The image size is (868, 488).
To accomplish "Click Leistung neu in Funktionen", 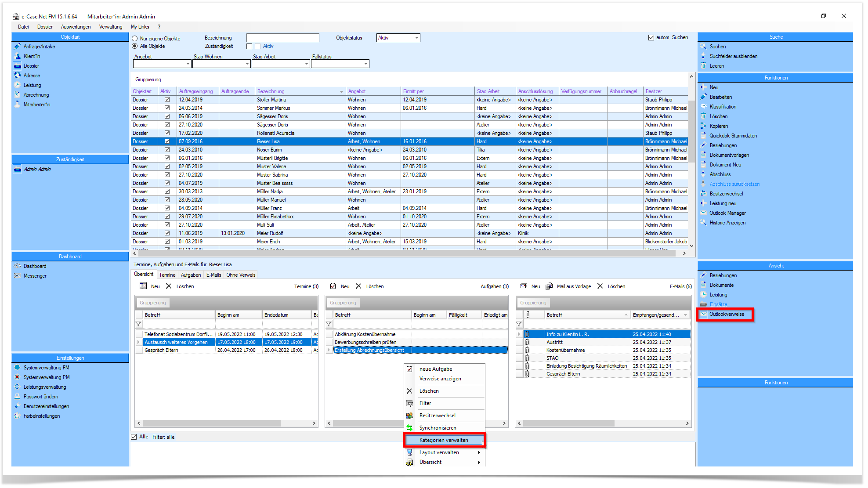I will tap(723, 203).
